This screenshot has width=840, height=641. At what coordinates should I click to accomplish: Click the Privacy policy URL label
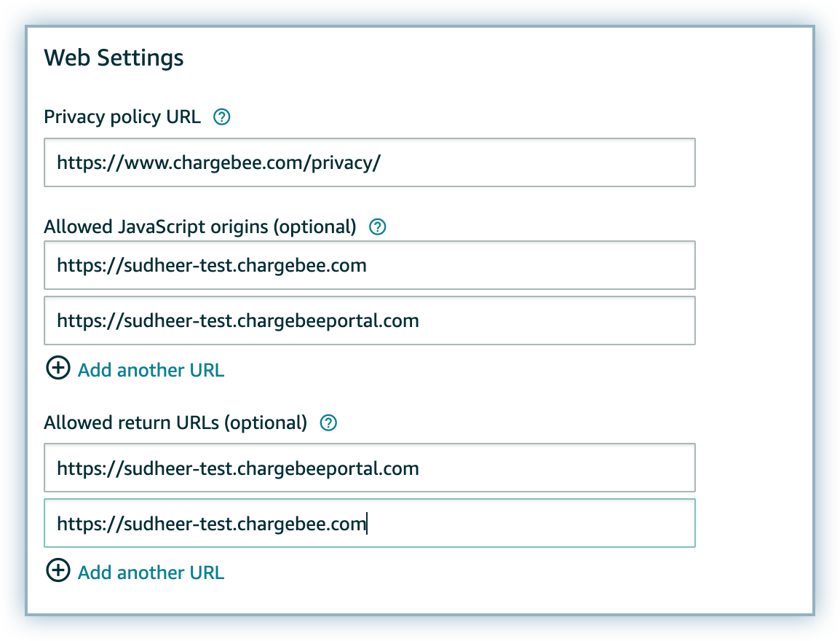tap(122, 117)
